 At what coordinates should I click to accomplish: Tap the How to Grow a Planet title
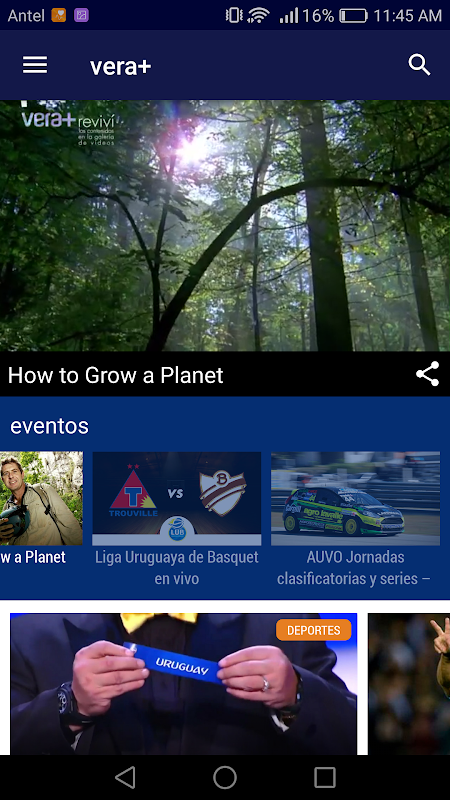tap(115, 375)
